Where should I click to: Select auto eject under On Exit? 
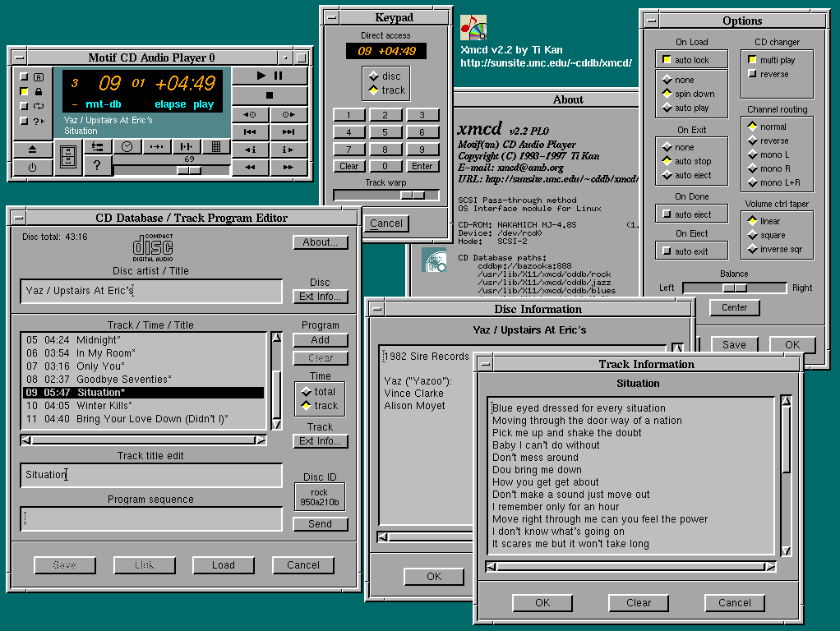pos(667,175)
